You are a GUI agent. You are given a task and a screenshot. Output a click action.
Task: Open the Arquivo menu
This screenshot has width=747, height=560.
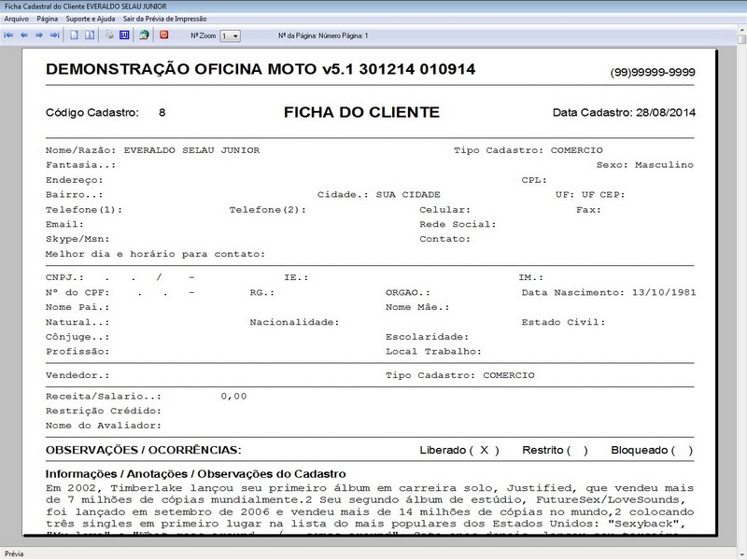[15, 17]
